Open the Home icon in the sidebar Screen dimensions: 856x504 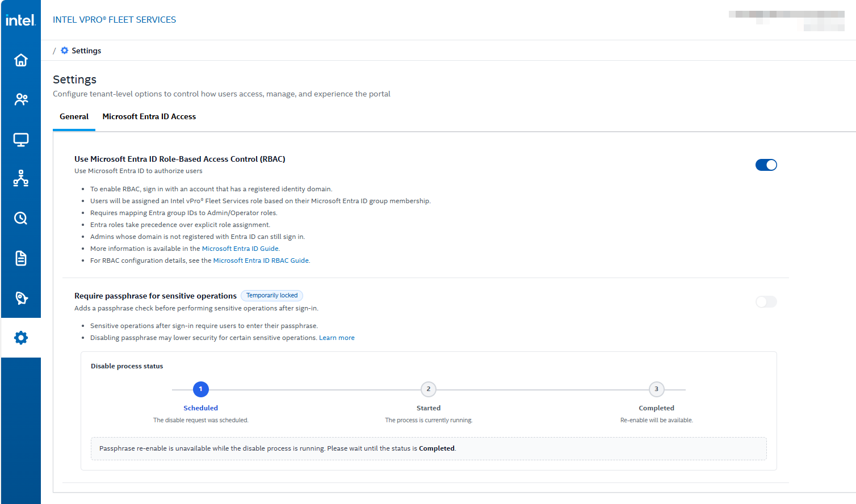21,60
